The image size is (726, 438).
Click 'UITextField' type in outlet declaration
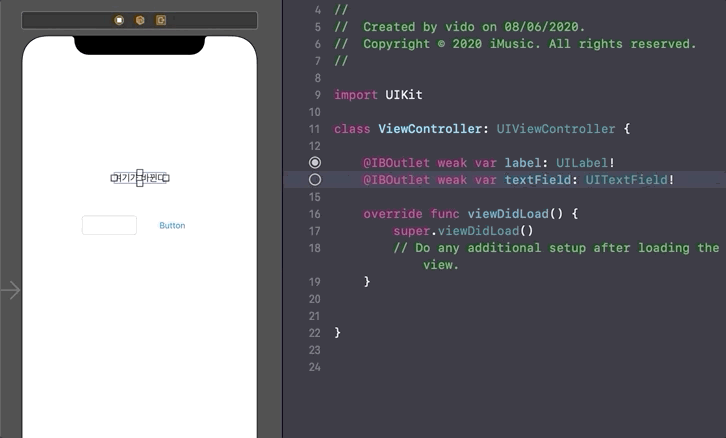626,180
